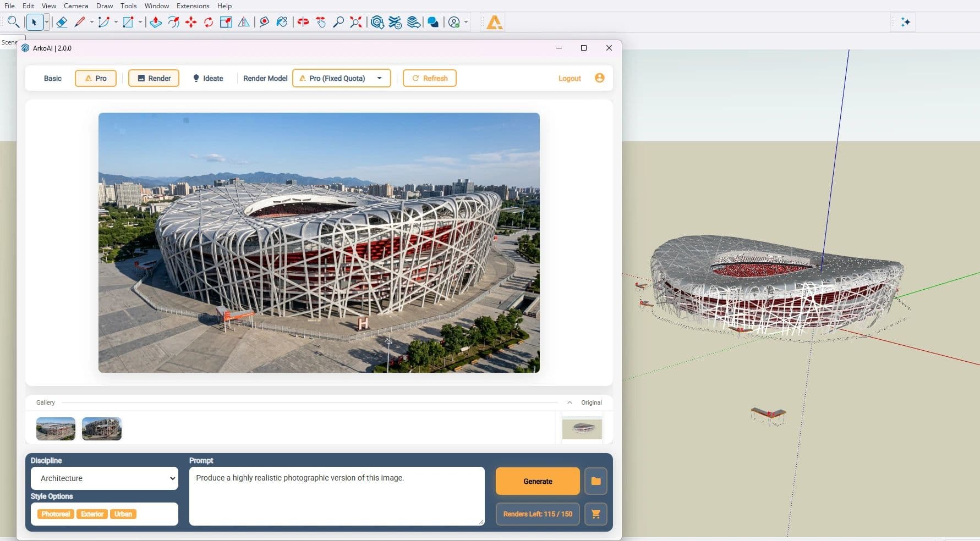
Task: Open the File menu
Action: (9, 5)
